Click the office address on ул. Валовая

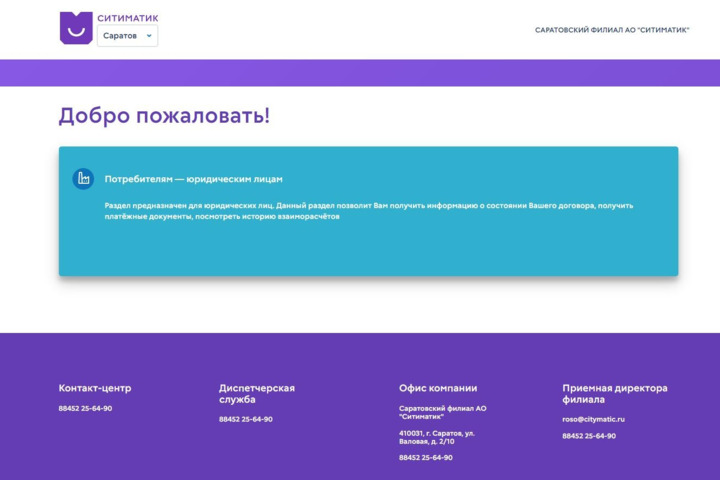(437, 437)
